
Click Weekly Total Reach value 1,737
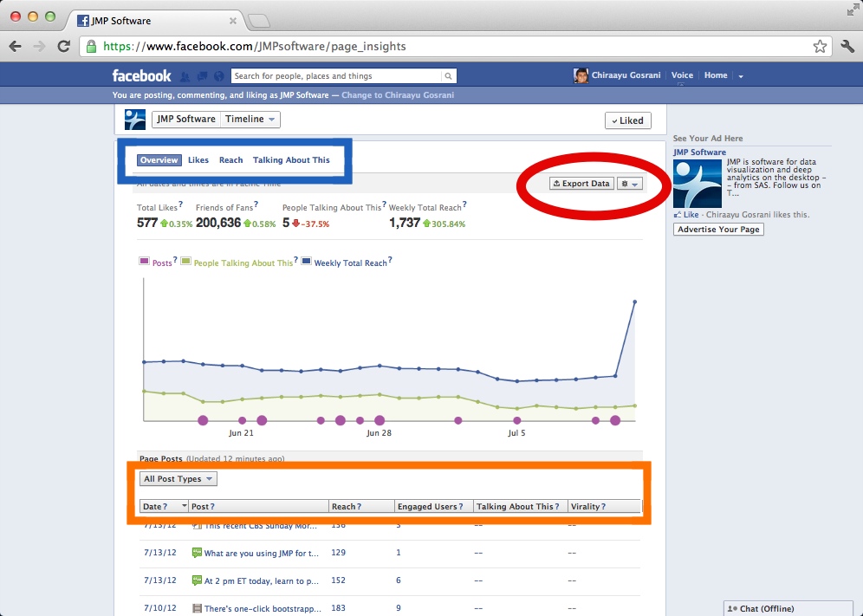(x=405, y=223)
